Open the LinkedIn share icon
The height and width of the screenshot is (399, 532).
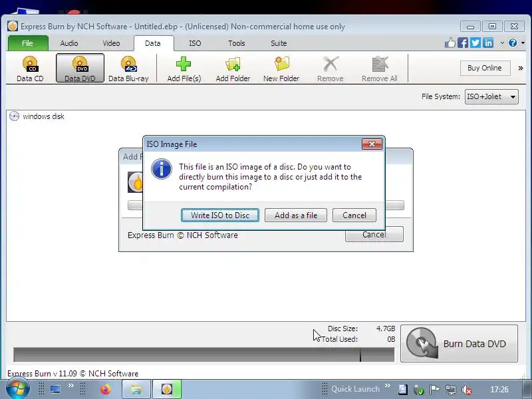[488, 43]
